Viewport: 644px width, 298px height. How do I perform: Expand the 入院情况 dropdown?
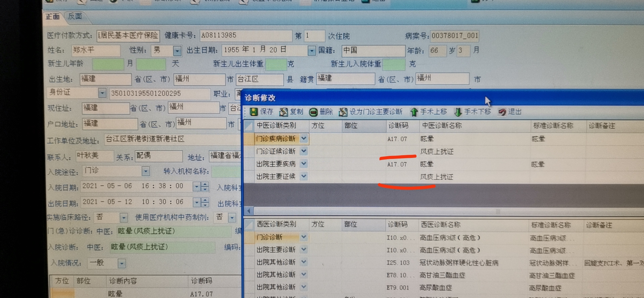(x=122, y=263)
